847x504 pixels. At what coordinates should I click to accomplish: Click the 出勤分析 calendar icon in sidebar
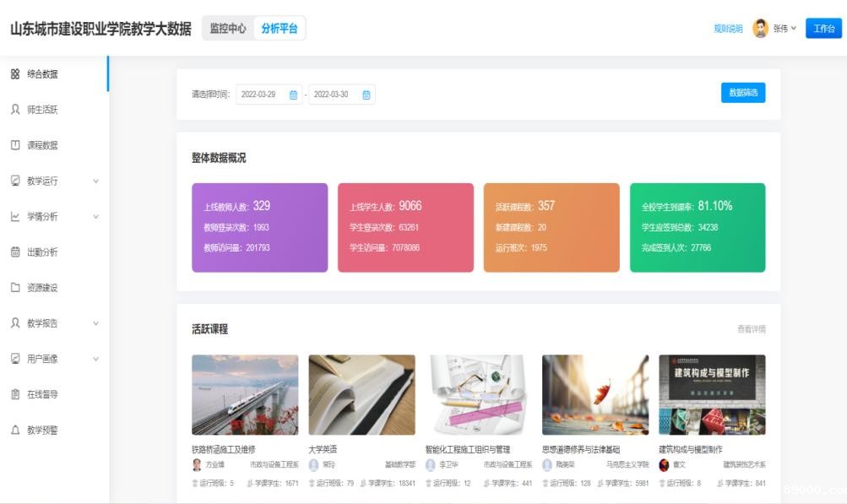[x=15, y=252]
